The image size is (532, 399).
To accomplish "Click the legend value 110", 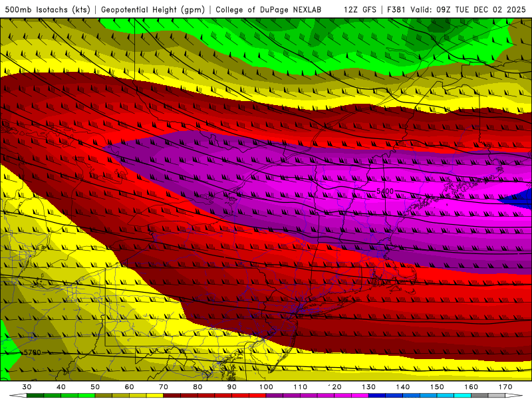I will [x=301, y=387].
